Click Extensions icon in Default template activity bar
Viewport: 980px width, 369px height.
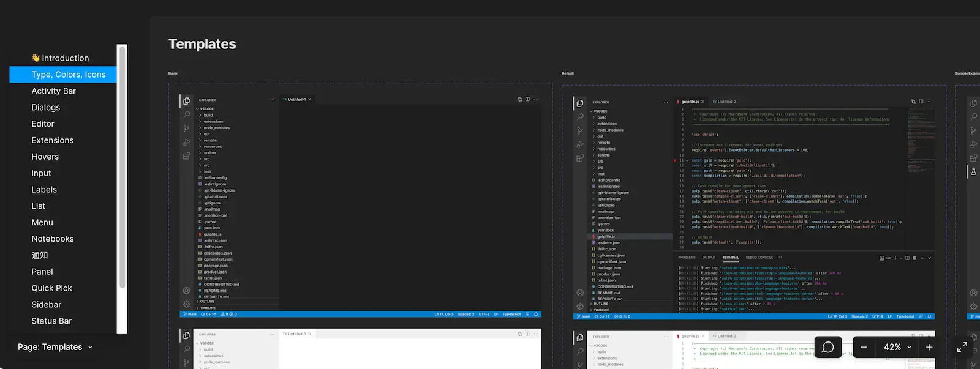(580, 158)
